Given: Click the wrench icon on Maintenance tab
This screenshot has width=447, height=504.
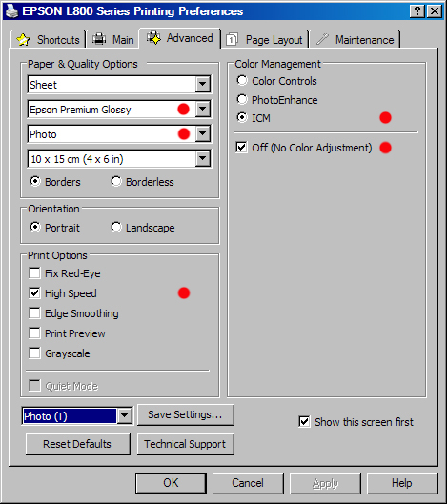Looking at the screenshot, I should click(322, 39).
